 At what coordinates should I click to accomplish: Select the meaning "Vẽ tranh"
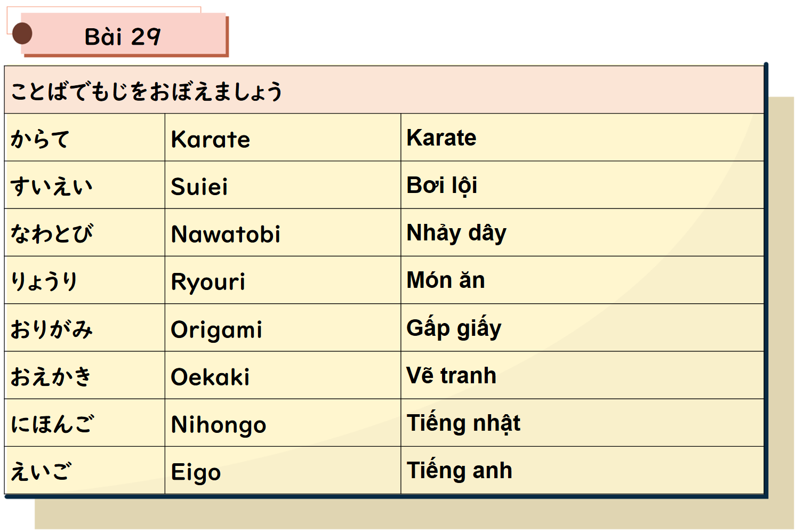tap(451, 375)
